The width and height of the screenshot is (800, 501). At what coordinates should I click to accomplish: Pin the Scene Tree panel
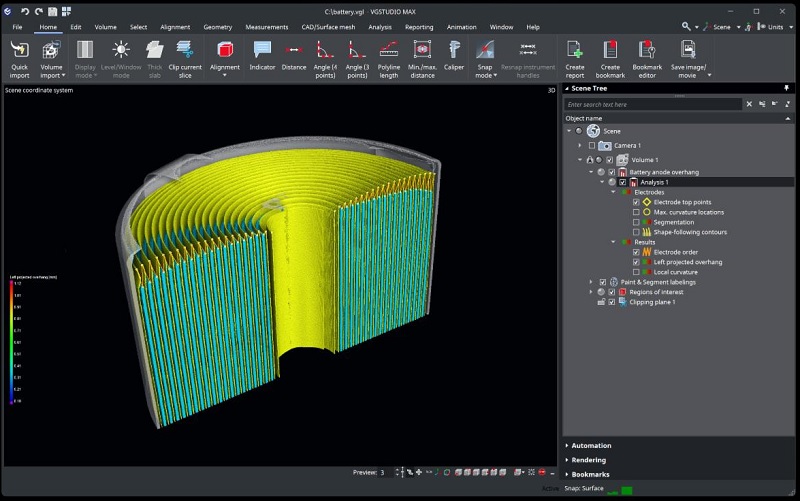787,88
